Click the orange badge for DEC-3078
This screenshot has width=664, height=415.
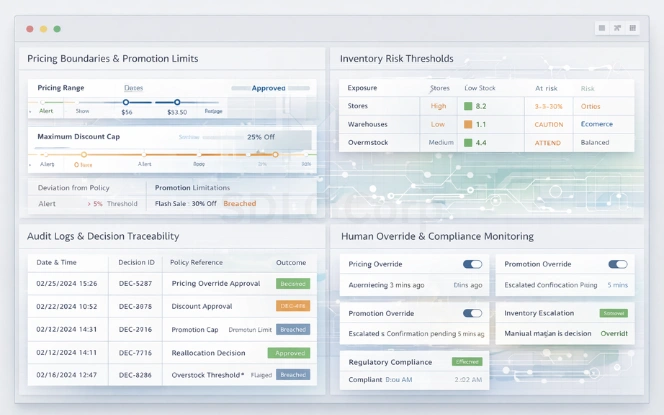click(293, 306)
